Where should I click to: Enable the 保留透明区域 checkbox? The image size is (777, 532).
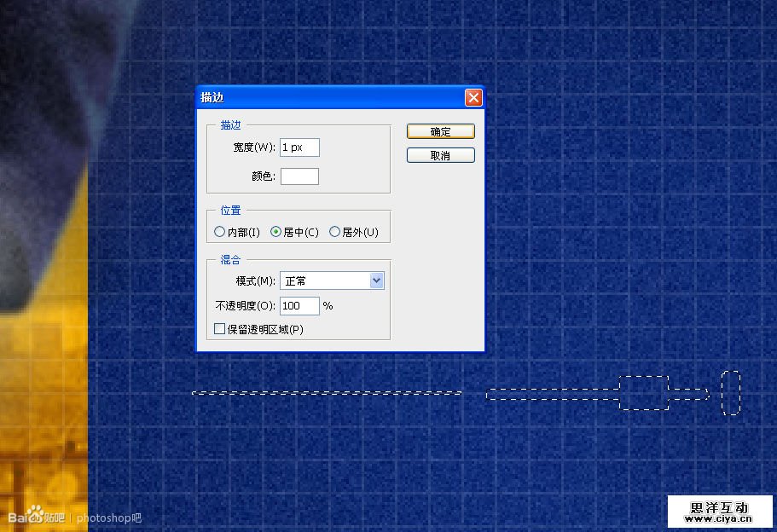[x=220, y=328]
